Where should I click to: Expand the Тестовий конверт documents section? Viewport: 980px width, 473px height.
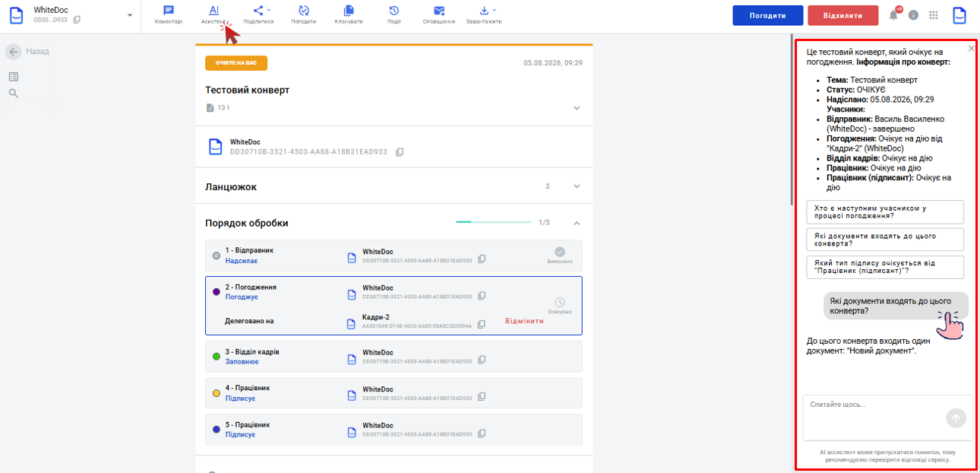click(577, 108)
